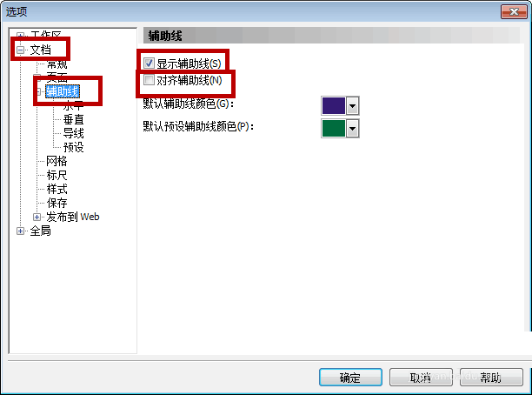The width and height of the screenshot is (532, 395).
Task: Enable the 显示辅助线(S) checkbox
Action: click(149, 64)
